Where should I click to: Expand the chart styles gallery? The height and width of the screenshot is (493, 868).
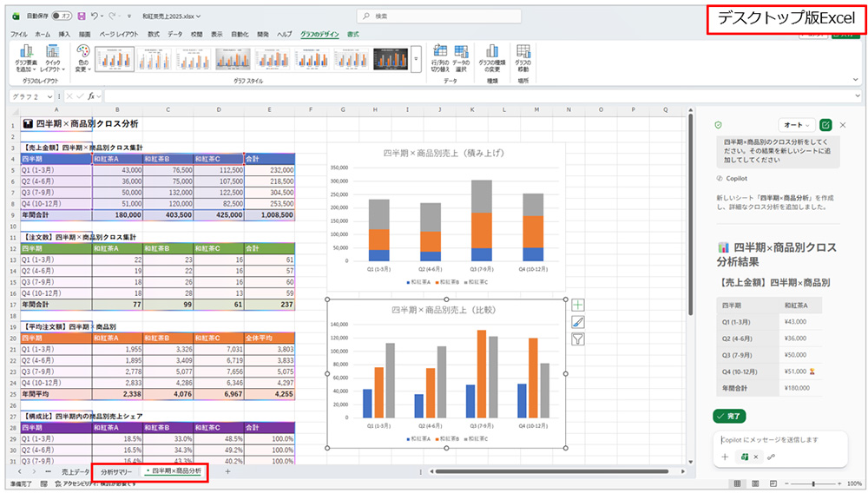coord(416,59)
